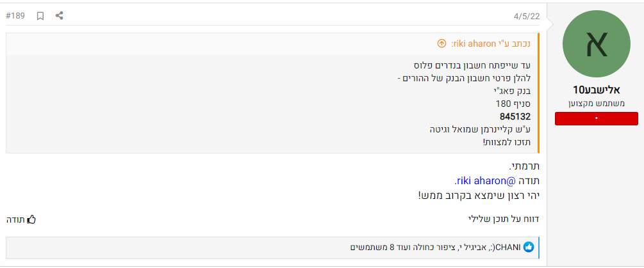Click the bold account number 845132
This screenshot has width=644, height=268.
coord(515,116)
